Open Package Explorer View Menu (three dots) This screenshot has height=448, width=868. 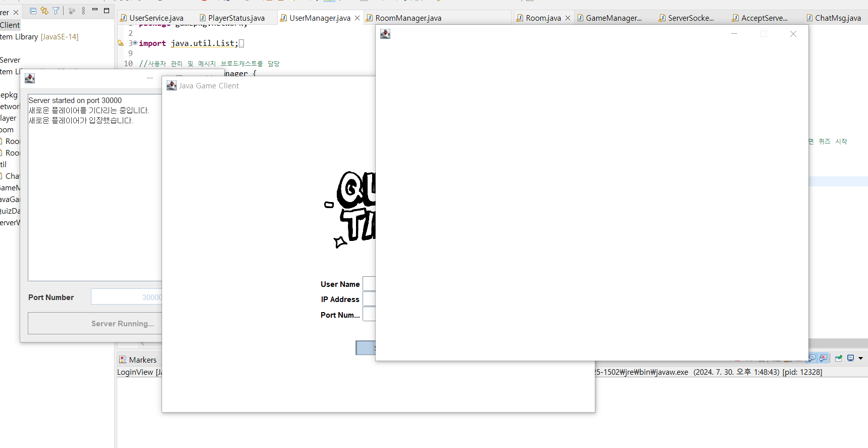point(83,11)
